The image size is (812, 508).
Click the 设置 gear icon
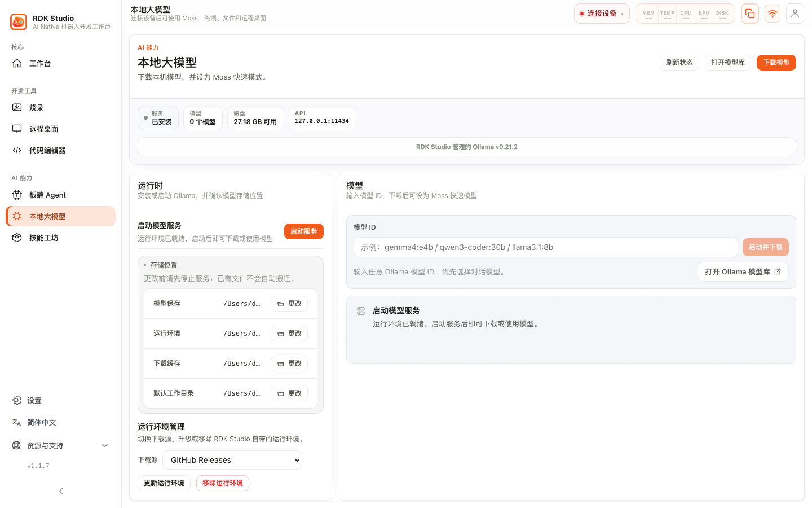click(17, 400)
